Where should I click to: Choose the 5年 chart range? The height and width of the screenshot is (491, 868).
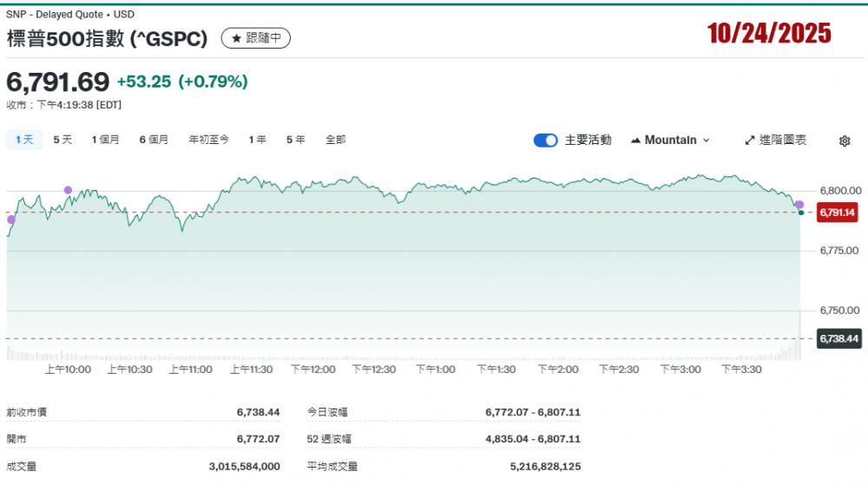[296, 140]
